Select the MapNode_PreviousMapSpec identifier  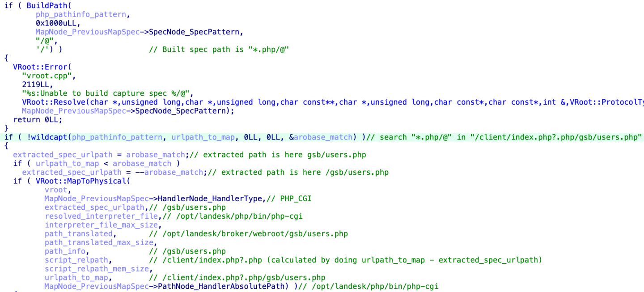[87, 32]
